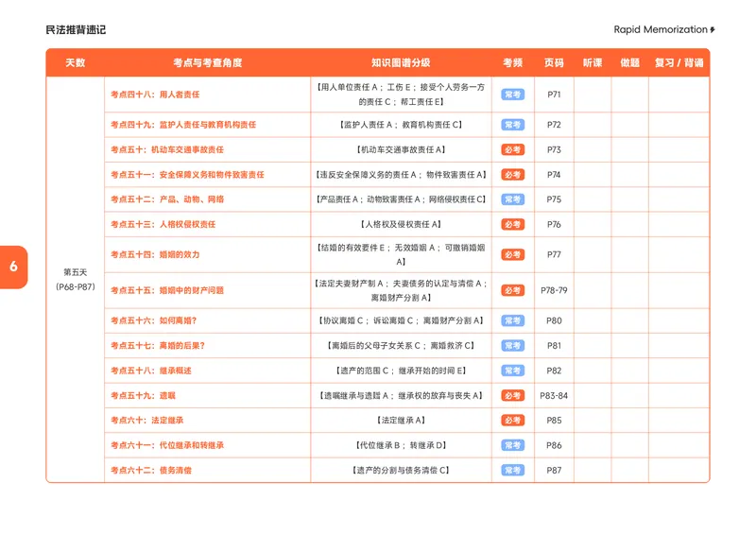Click the 必考 badge in the 遗嘱 row
Viewport: 756px width, 535px height.
512,396
